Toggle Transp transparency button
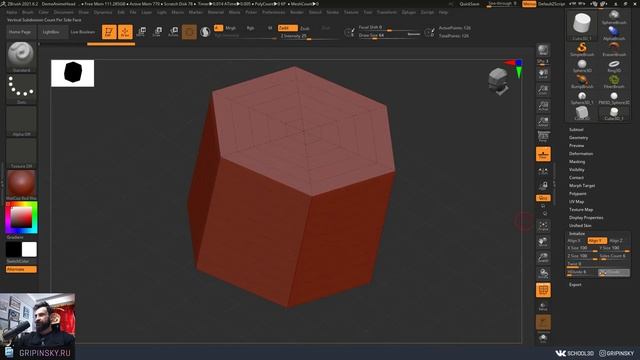 [543, 307]
